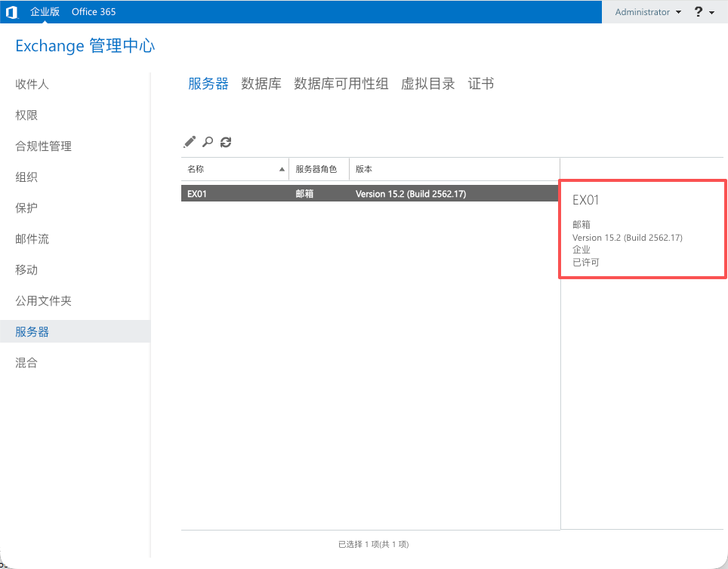Image resolution: width=728 pixels, height=569 pixels.
Task: Switch to the Office 365 tab
Action: (x=94, y=12)
